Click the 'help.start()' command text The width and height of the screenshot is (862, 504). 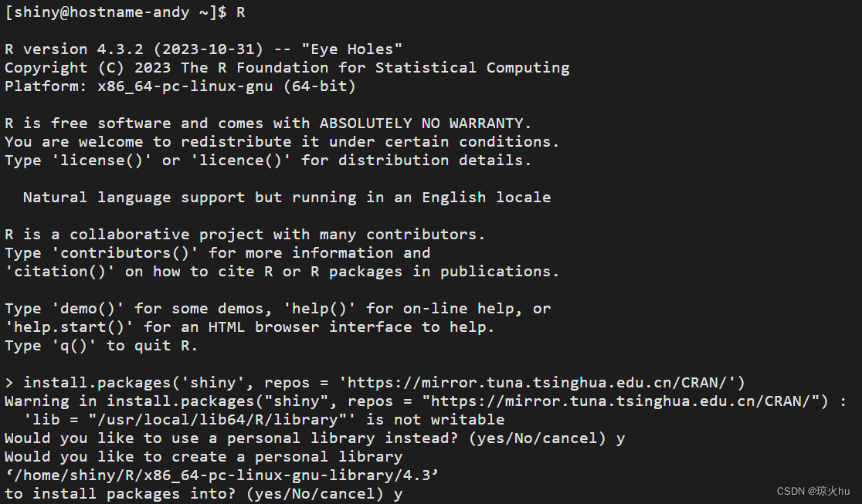(70, 327)
